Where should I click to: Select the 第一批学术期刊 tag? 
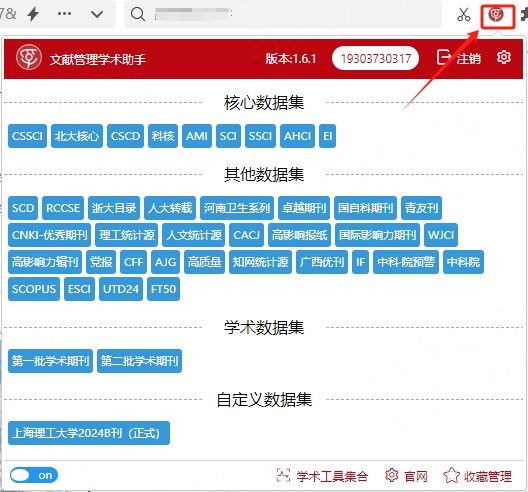[50, 361]
